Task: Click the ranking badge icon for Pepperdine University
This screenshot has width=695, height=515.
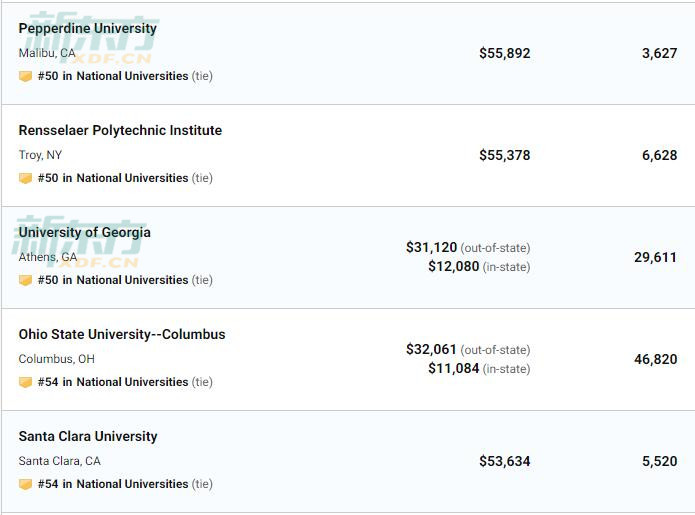Action: click(x=25, y=76)
